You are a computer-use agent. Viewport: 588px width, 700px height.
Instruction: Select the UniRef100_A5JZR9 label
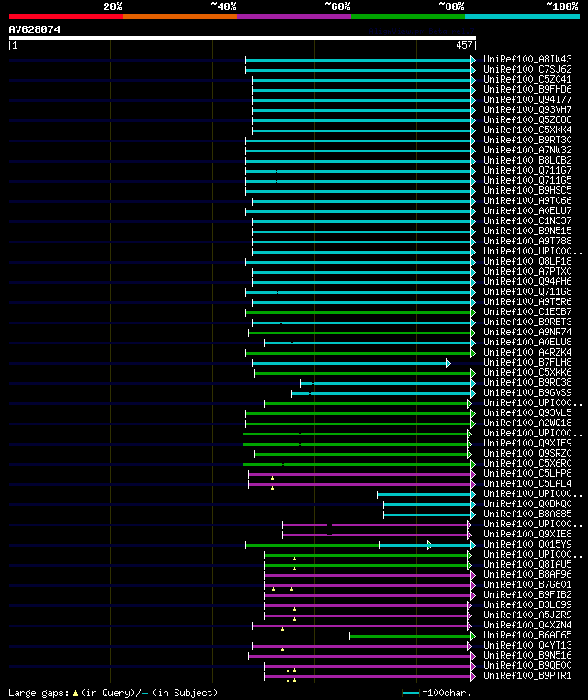tap(527, 615)
